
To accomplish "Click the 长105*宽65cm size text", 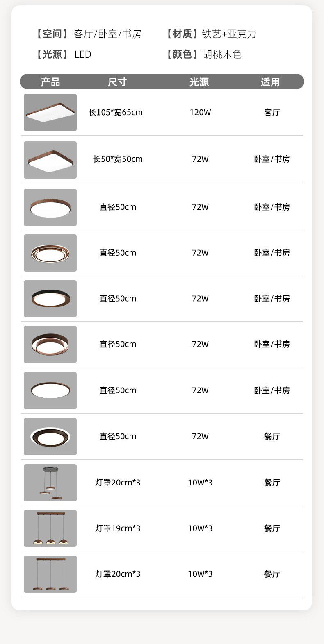I will (x=116, y=112).
